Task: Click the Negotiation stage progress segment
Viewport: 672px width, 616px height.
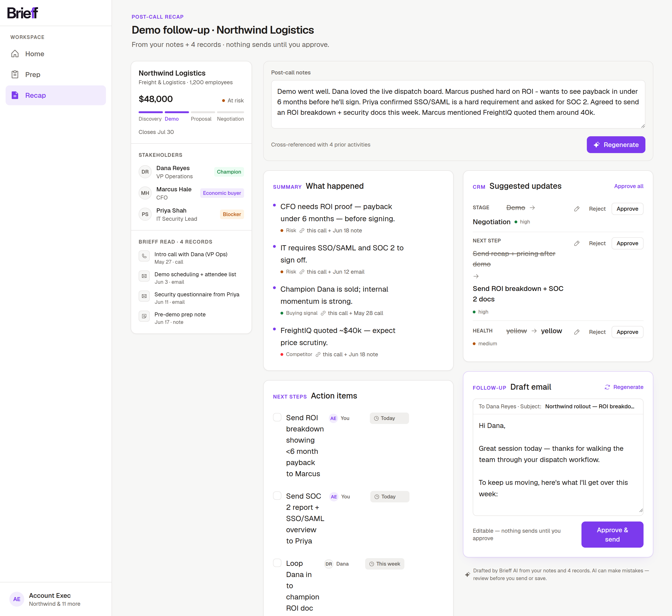Action: click(230, 112)
